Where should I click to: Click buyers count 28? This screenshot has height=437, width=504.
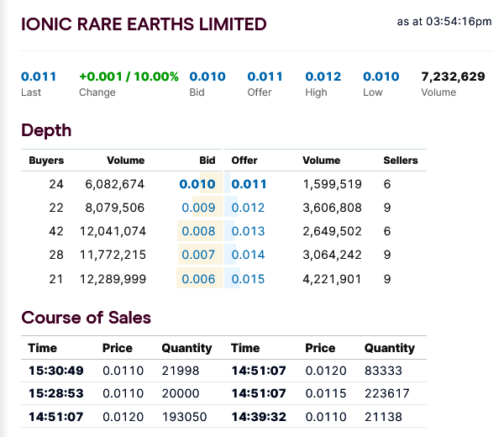click(56, 255)
